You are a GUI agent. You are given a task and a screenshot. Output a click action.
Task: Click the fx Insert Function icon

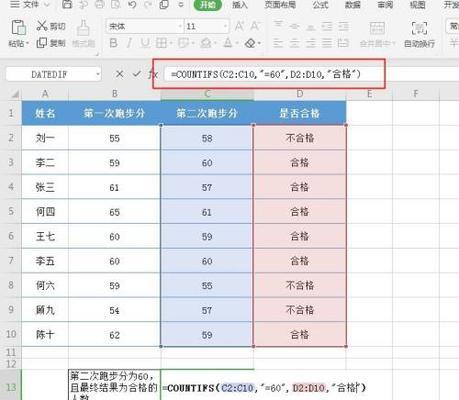pyautogui.click(x=153, y=74)
